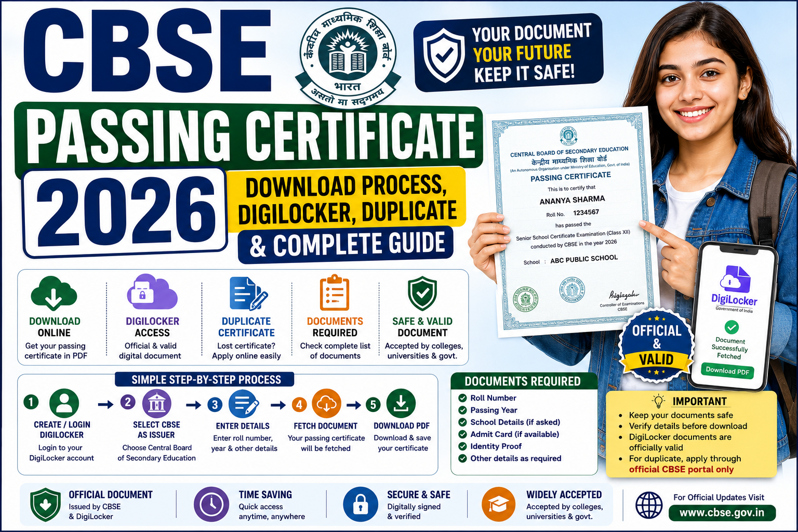Click the 'YOUR FUTURE' yellow text
The width and height of the screenshot is (798, 532).
click(522, 54)
